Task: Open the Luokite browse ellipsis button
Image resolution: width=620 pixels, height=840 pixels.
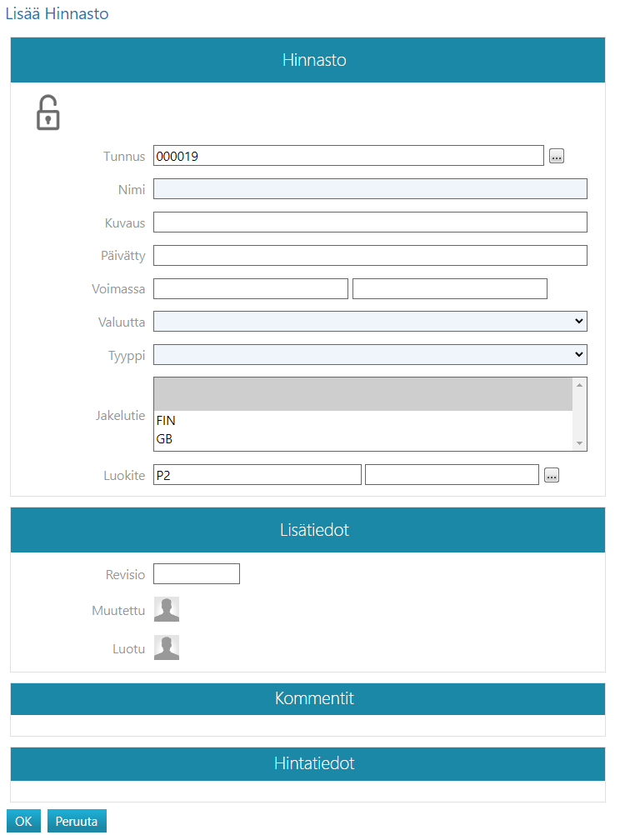Action: (552, 475)
